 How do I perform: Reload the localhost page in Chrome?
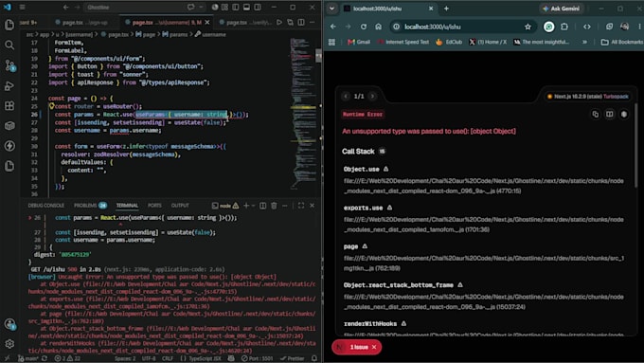(x=364, y=27)
